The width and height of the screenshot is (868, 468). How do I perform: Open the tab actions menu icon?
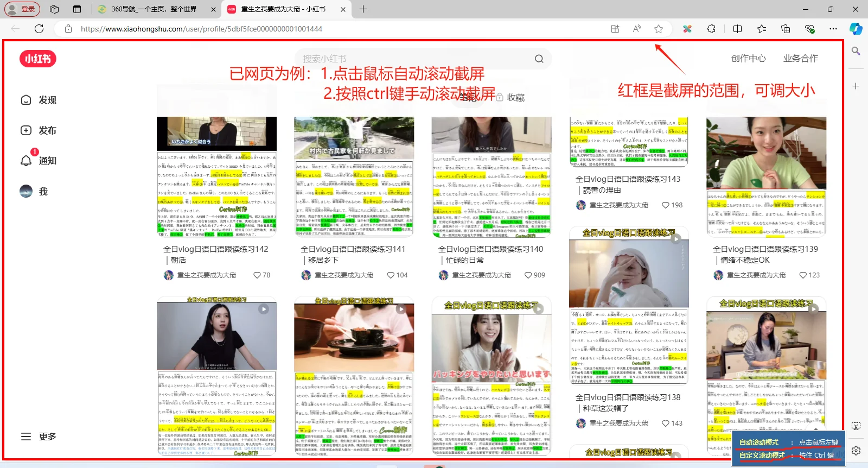point(77,9)
